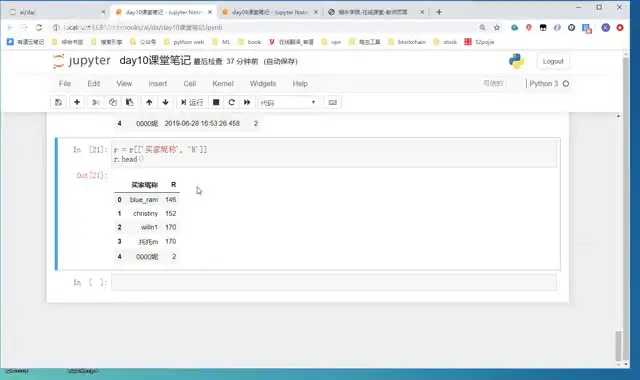
Task: Reload the page with refresh icon
Action: 39,27
